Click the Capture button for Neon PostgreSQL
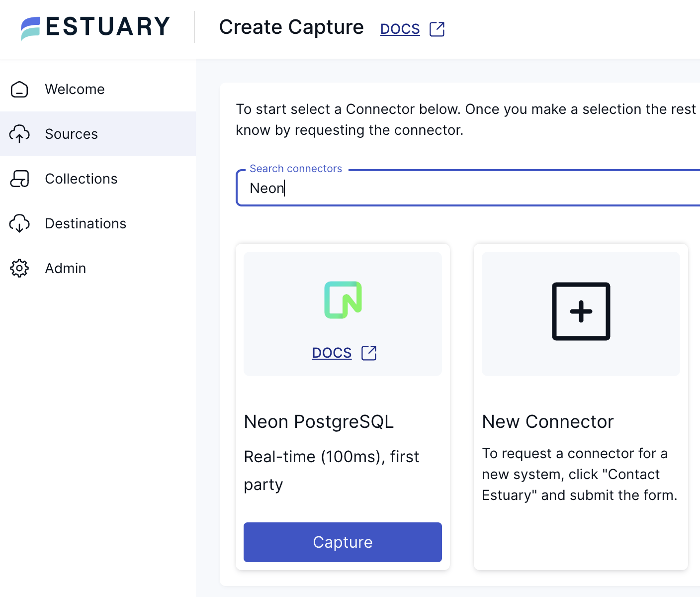The height and width of the screenshot is (597, 700). (x=343, y=542)
